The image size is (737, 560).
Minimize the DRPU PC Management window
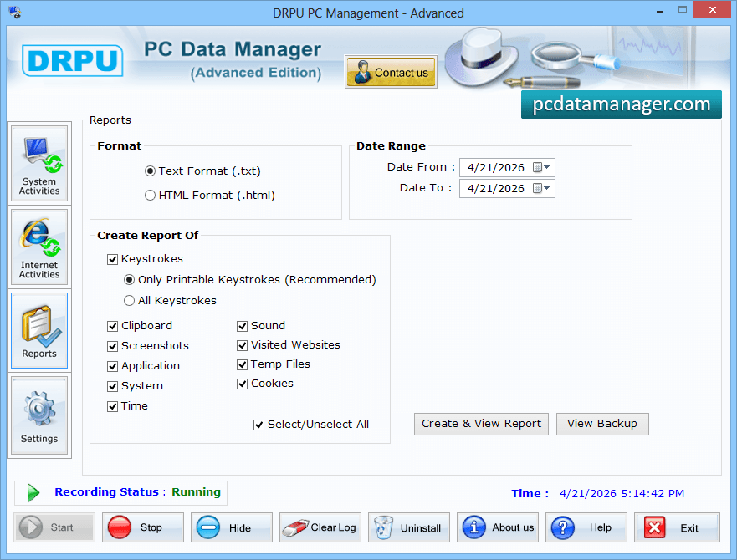pos(660,10)
